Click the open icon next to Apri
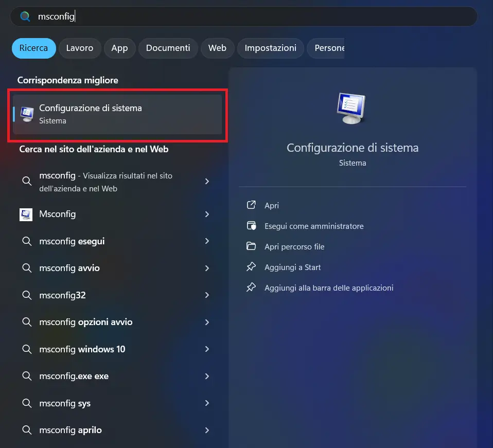The image size is (493, 448). (251, 205)
